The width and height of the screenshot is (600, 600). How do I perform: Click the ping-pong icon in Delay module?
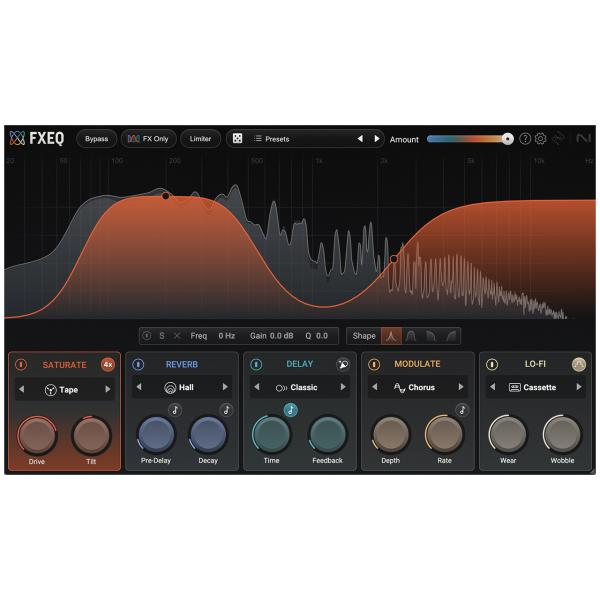343,364
